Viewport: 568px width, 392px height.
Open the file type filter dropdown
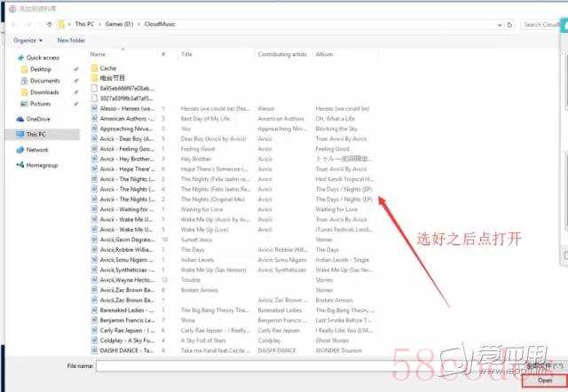coord(543,366)
